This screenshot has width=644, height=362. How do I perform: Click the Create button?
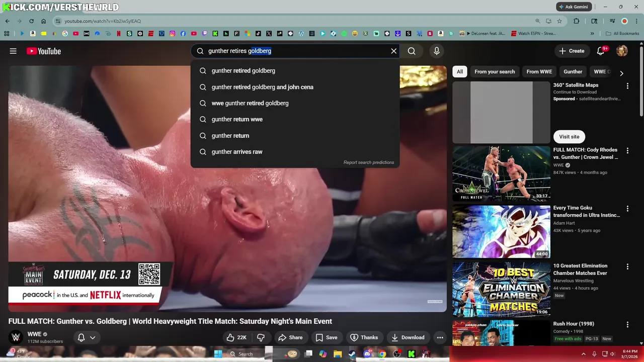(572, 51)
